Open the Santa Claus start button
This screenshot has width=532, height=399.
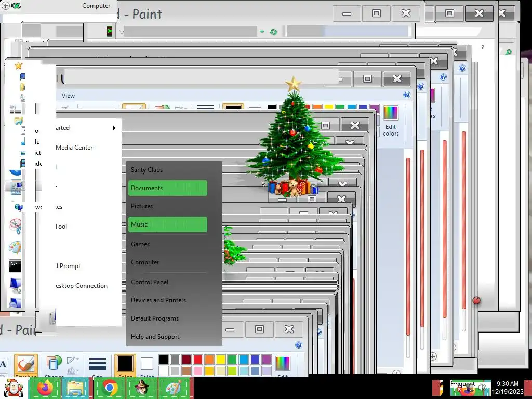pos(14,388)
